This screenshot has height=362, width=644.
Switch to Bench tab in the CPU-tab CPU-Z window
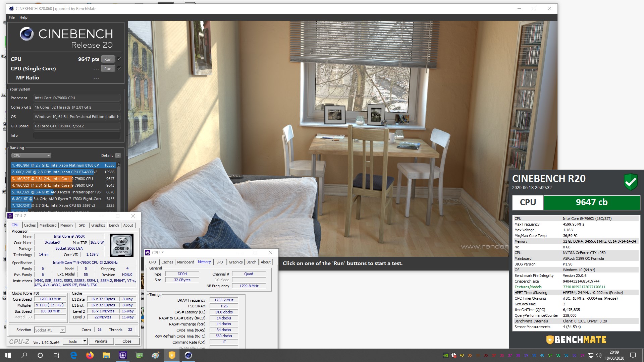click(114, 225)
